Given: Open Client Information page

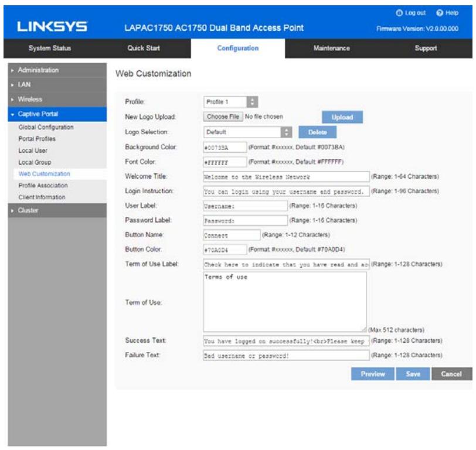Looking at the screenshot, I should (x=42, y=197).
